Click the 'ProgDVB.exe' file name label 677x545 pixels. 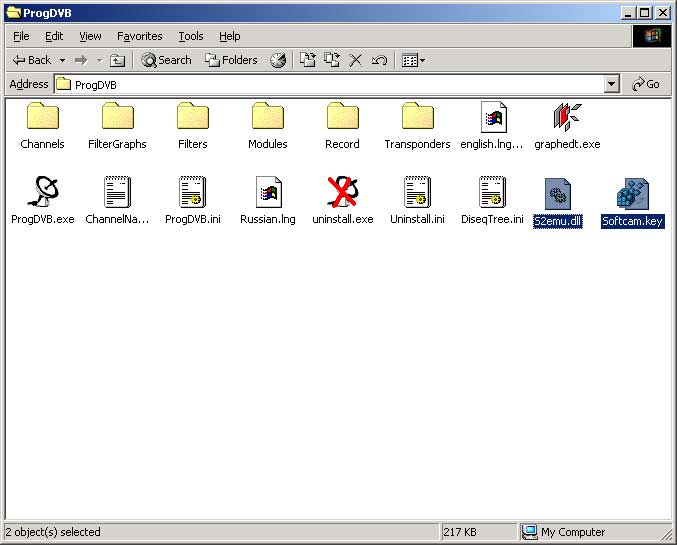43,219
